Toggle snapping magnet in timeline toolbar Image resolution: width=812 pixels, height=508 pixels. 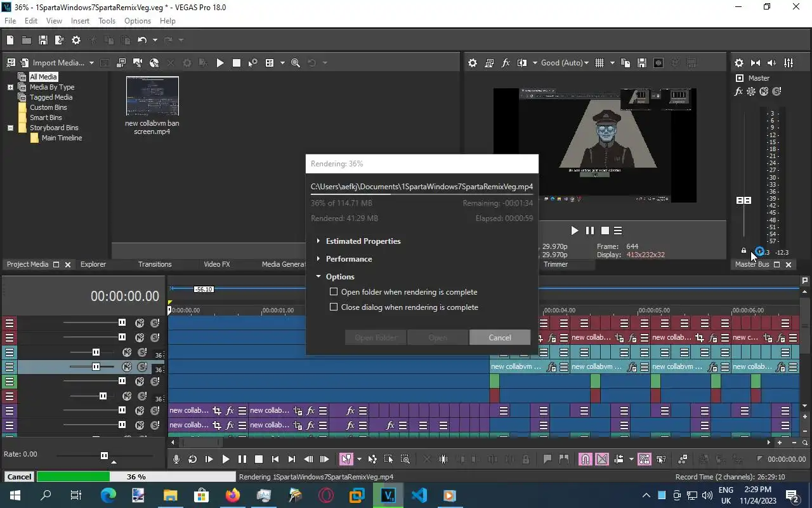(x=586, y=459)
